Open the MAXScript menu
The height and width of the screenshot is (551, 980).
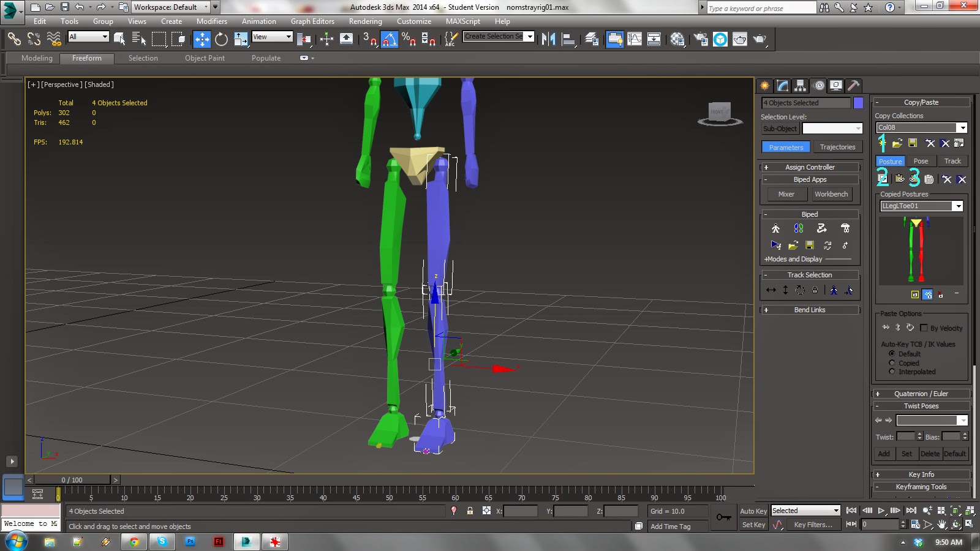(463, 21)
